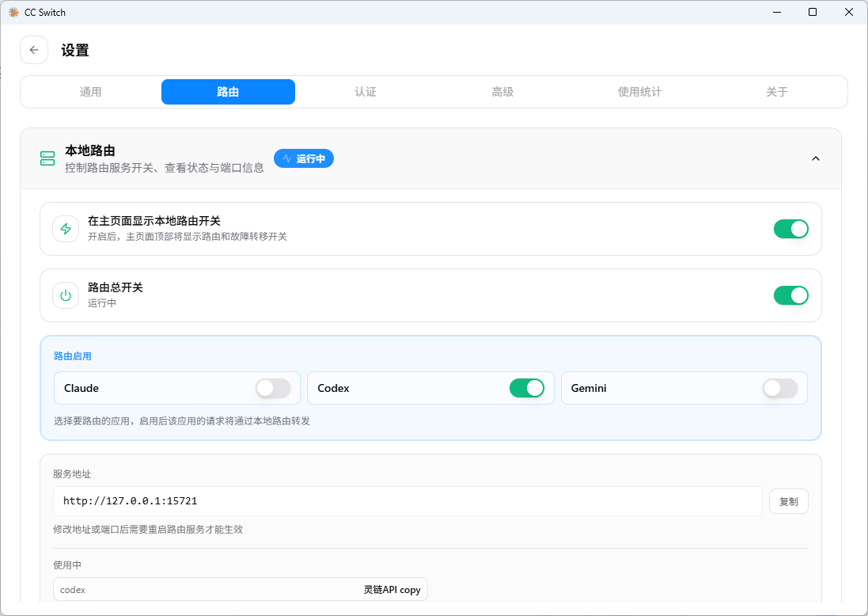Click the CC Switch app logo icon

[13, 12]
